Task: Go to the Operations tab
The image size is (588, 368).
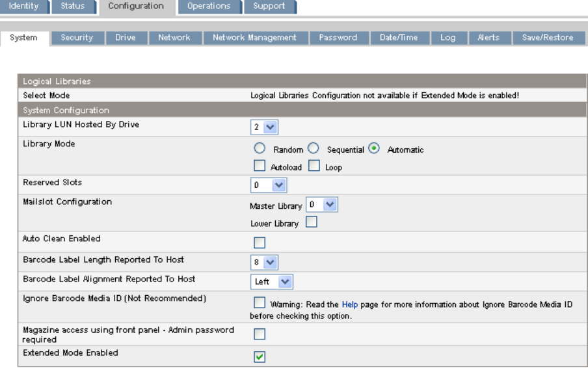Action: (x=208, y=6)
